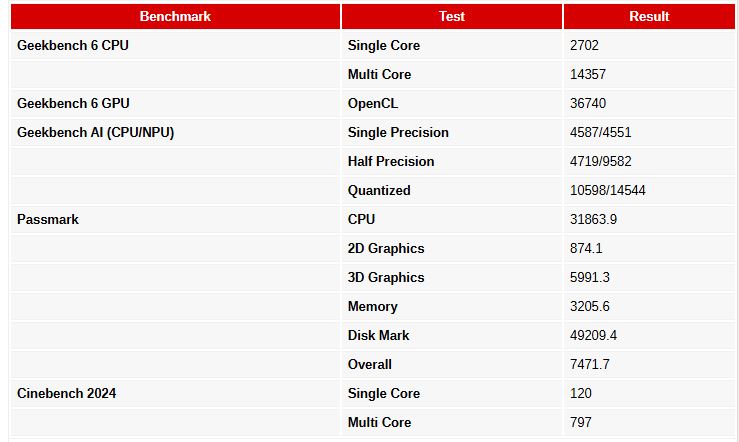Click the Passmark CPU result 31863.9
Screen dimensions: 739x442
coord(593,219)
